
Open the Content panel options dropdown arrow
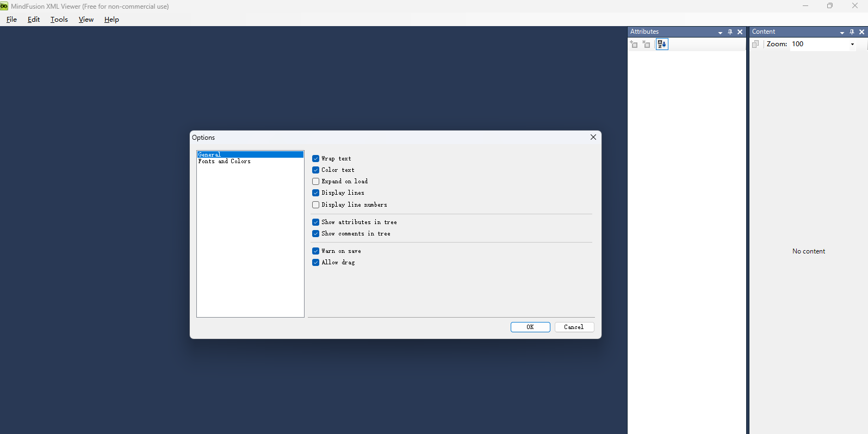click(x=842, y=33)
